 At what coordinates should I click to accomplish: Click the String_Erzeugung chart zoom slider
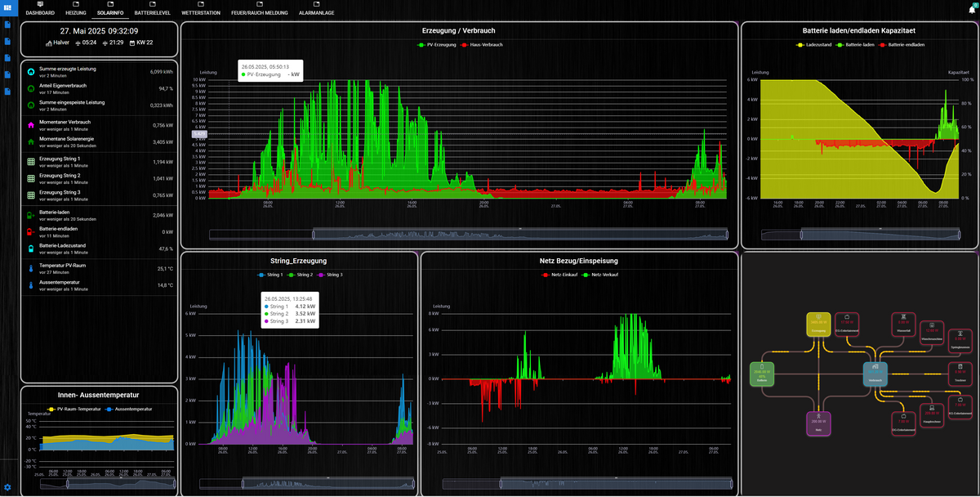[309, 483]
